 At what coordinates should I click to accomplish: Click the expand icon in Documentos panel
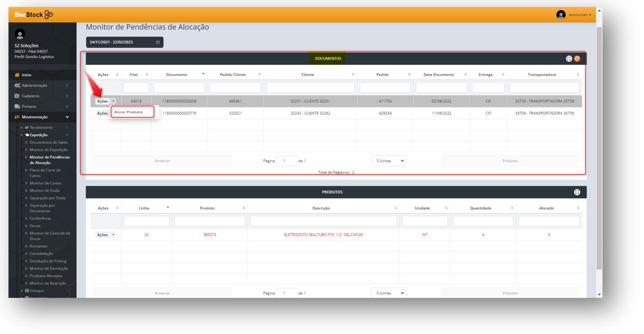point(569,58)
